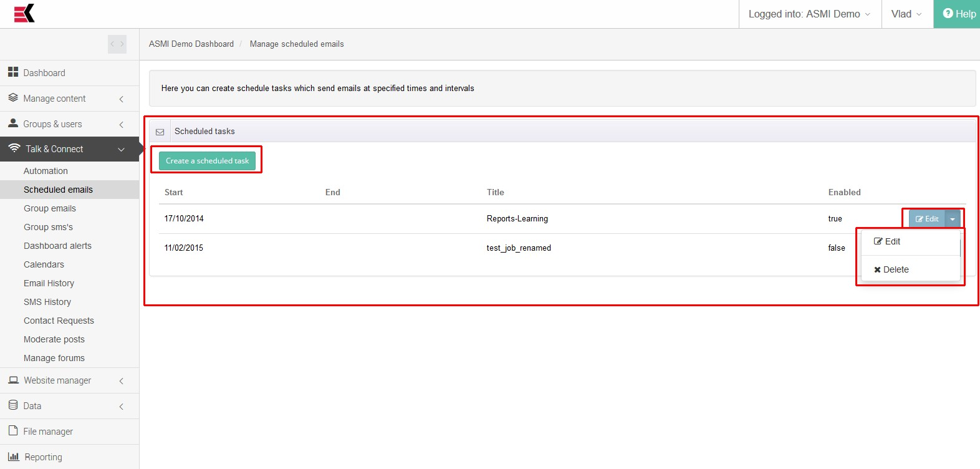Screen dimensions: 980x469
Task: Click the End column header
Action: coord(333,192)
